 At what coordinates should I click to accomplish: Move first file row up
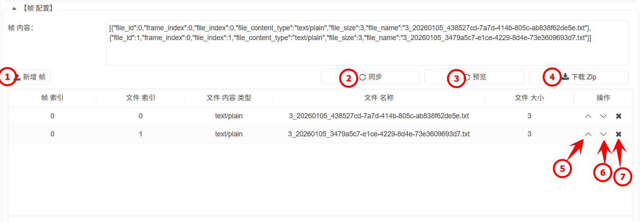click(588, 116)
